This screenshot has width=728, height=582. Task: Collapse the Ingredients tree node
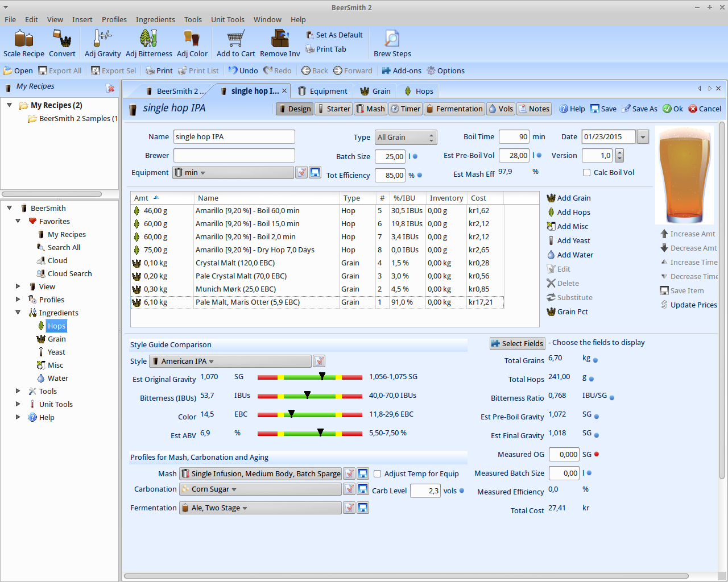point(18,313)
